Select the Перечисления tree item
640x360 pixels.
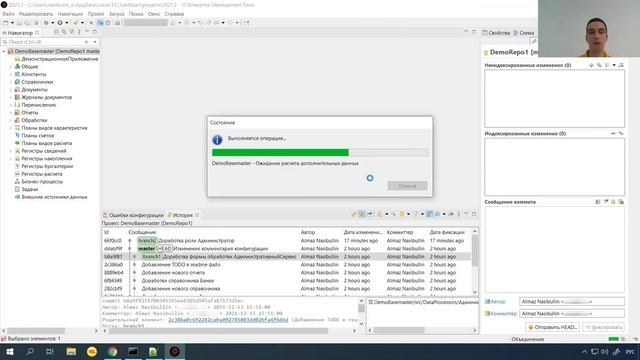(x=38, y=105)
